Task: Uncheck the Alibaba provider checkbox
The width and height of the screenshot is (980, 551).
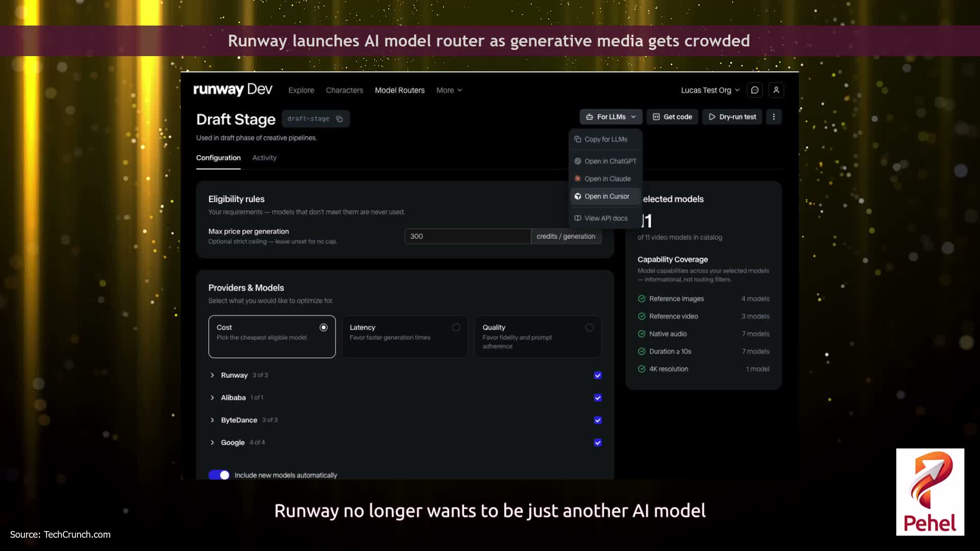Action: pos(598,398)
